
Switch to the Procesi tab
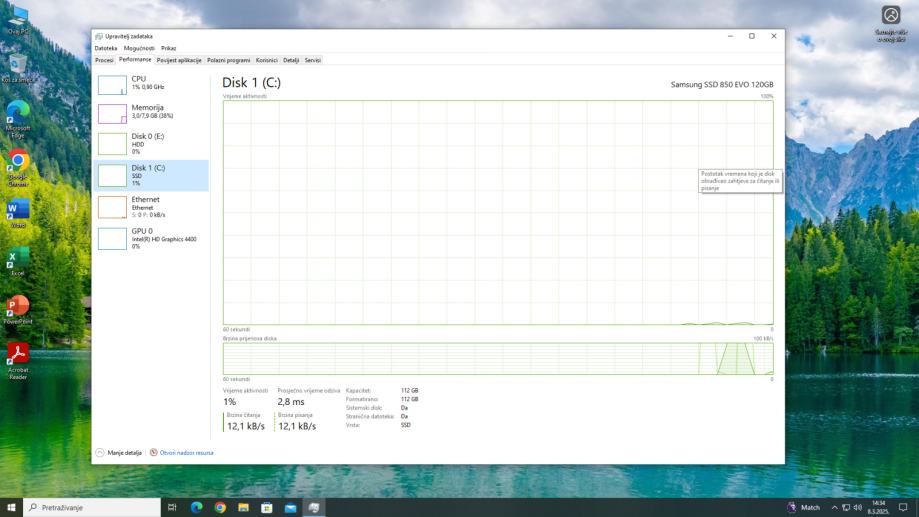coord(104,60)
